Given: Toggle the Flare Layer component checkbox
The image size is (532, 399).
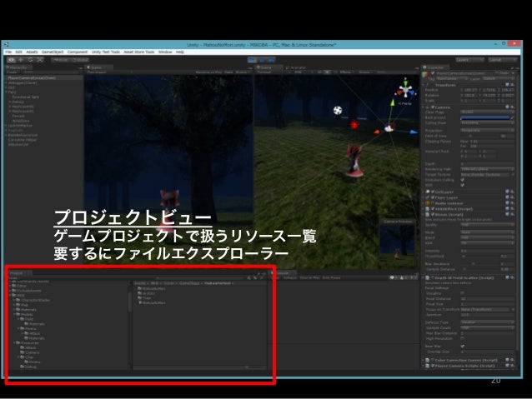Looking at the screenshot, I should (x=433, y=197).
